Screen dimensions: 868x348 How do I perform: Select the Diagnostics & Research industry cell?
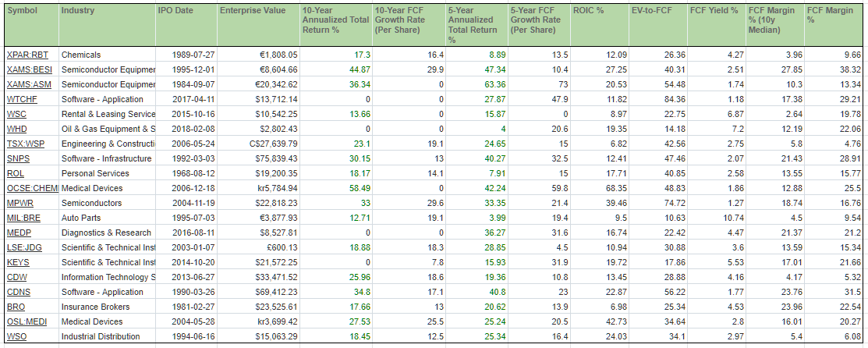pyautogui.click(x=107, y=233)
